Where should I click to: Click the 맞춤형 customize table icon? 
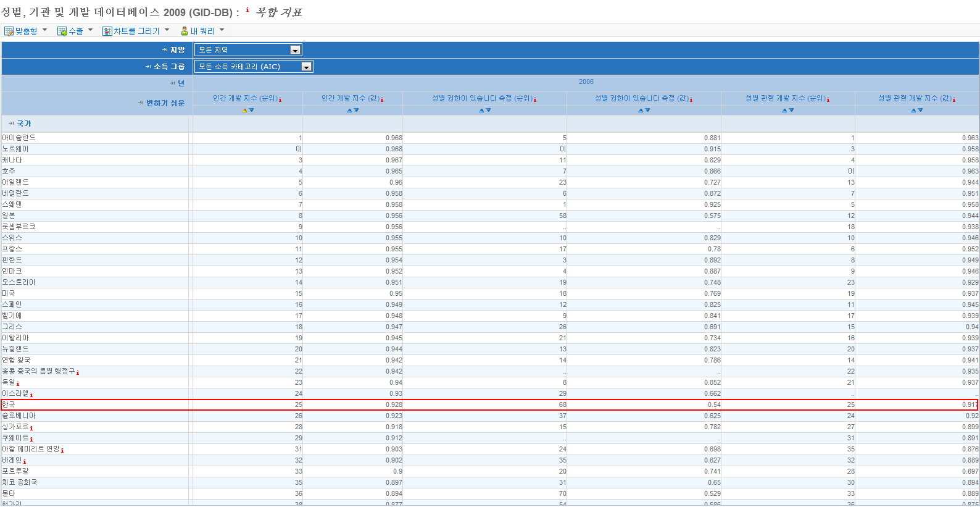pos(9,31)
